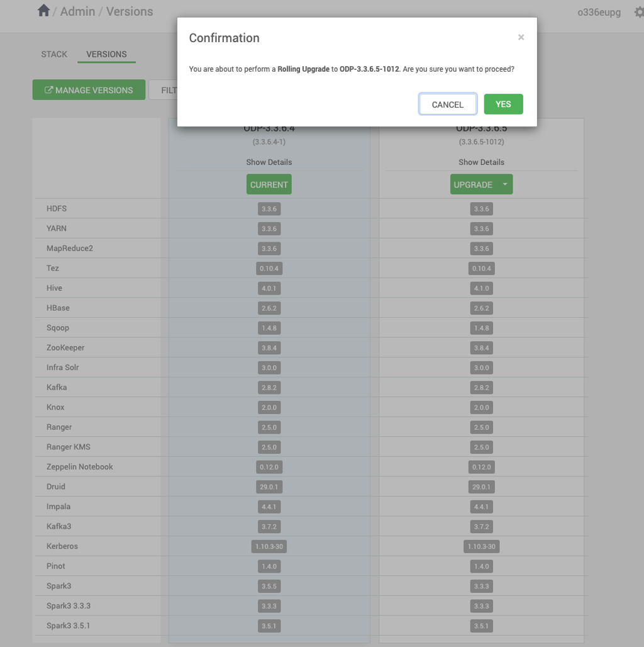The image size is (644, 647).
Task: Click Admin in the breadcrumb
Action: [x=77, y=11]
